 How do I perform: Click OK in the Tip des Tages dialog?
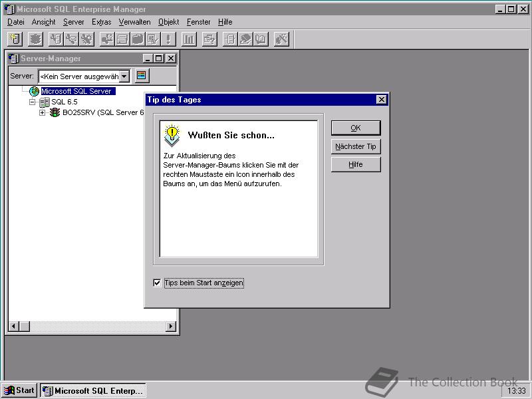356,128
